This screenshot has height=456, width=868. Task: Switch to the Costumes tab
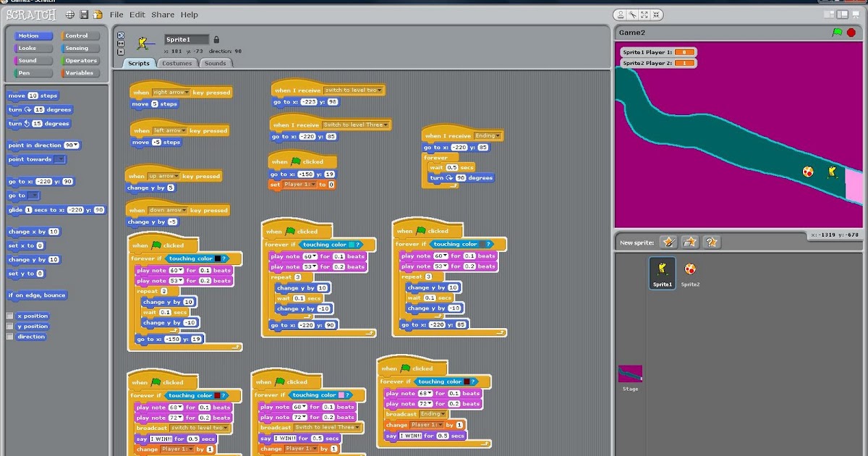pyautogui.click(x=178, y=64)
